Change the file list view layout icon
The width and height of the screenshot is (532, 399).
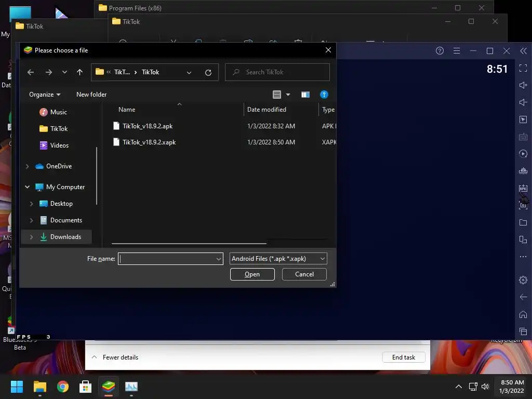click(x=277, y=95)
